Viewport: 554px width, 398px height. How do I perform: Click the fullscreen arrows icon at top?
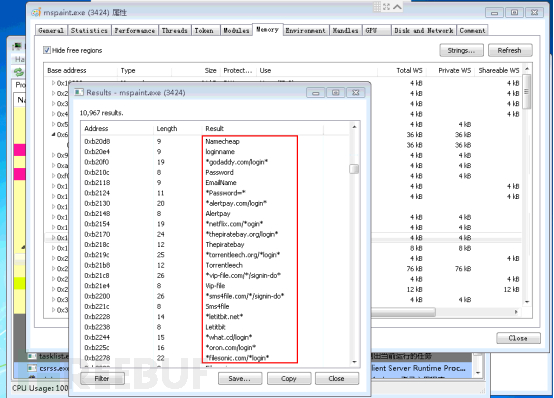387,7
